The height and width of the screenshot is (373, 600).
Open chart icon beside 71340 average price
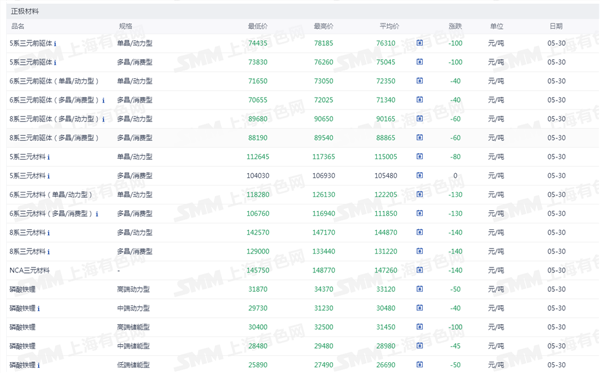click(x=420, y=99)
